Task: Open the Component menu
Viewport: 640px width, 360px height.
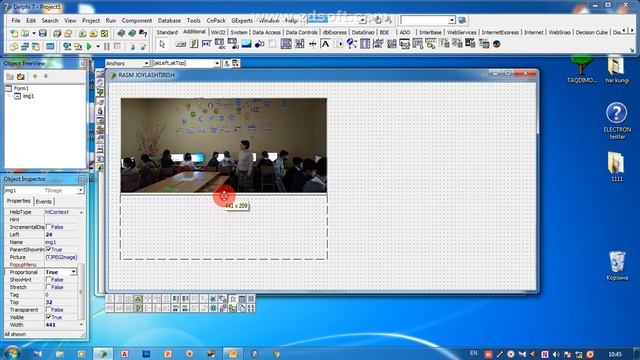Action: (137, 20)
